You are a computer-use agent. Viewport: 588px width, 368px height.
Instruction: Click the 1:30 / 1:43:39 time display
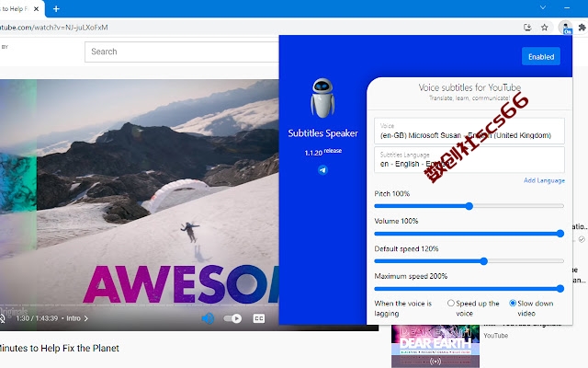[37, 318]
